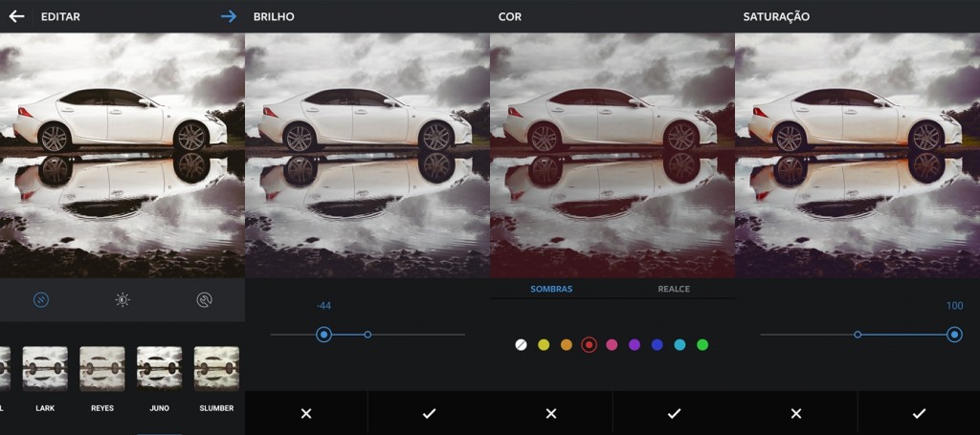Select the filters icon in the EDITAR toolbar
Image resolution: width=980 pixels, height=435 pixels.
click(41, 300)
